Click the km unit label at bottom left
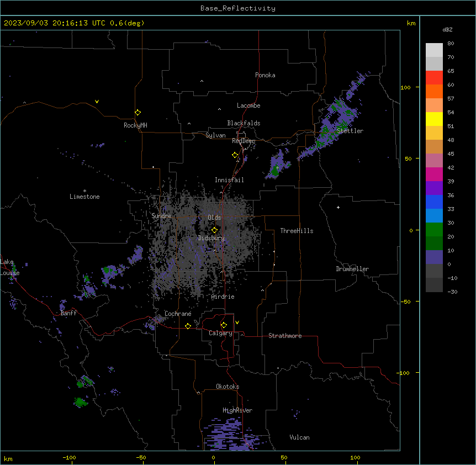This screenshot has width=476, height=465. (x=8, y=458)
